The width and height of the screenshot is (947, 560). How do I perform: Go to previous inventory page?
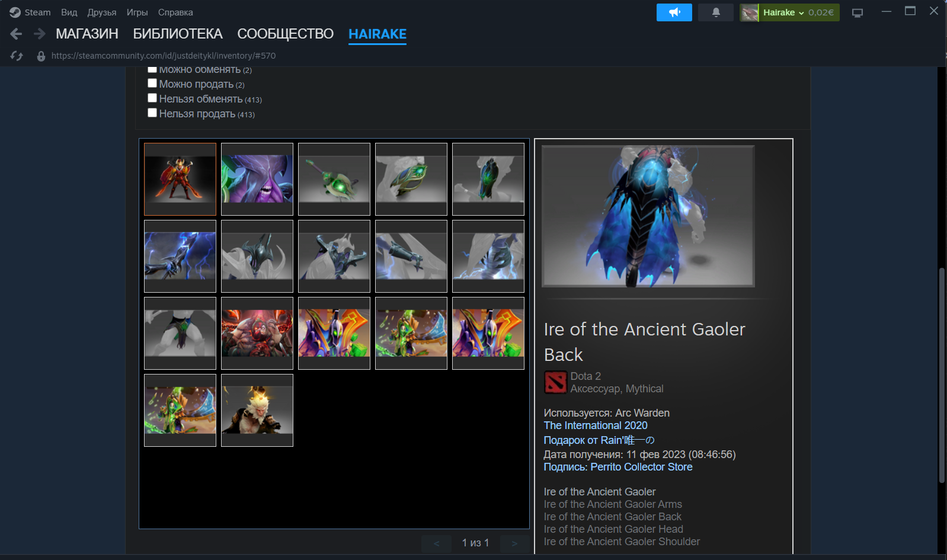[437, 543]
